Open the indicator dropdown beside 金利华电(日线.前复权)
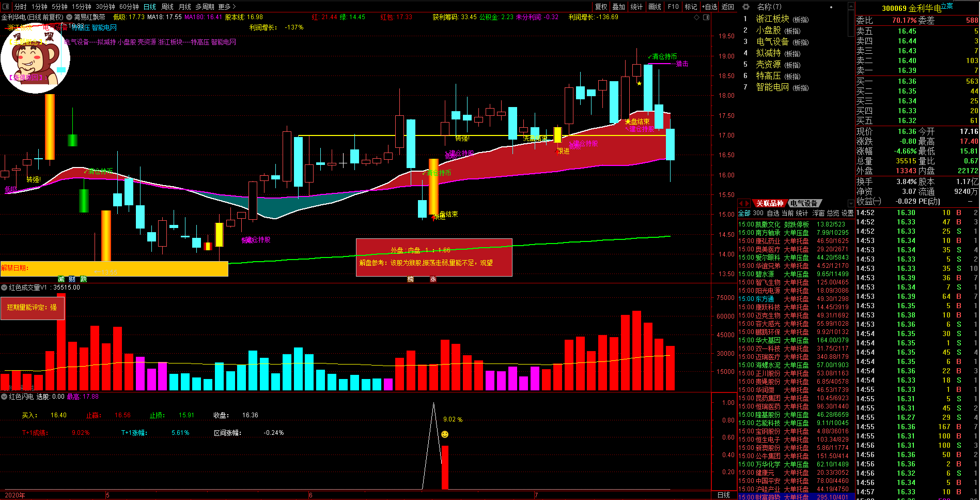The image size is (980, 500). (69, 17)
